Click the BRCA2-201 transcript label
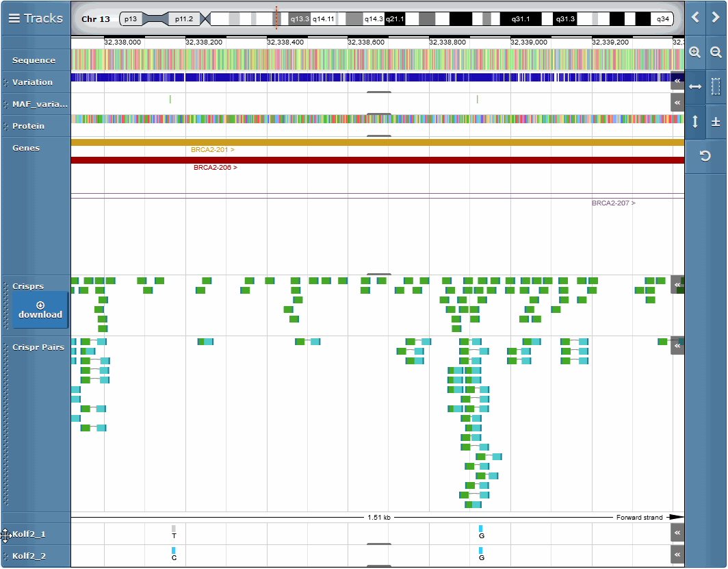728x569 pixels. click(x=212, y=149)
